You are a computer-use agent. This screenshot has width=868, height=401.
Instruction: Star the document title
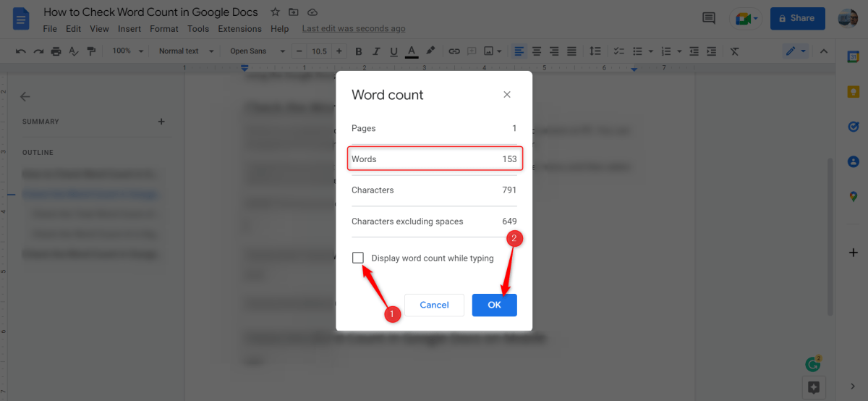[x=275, y=12]
